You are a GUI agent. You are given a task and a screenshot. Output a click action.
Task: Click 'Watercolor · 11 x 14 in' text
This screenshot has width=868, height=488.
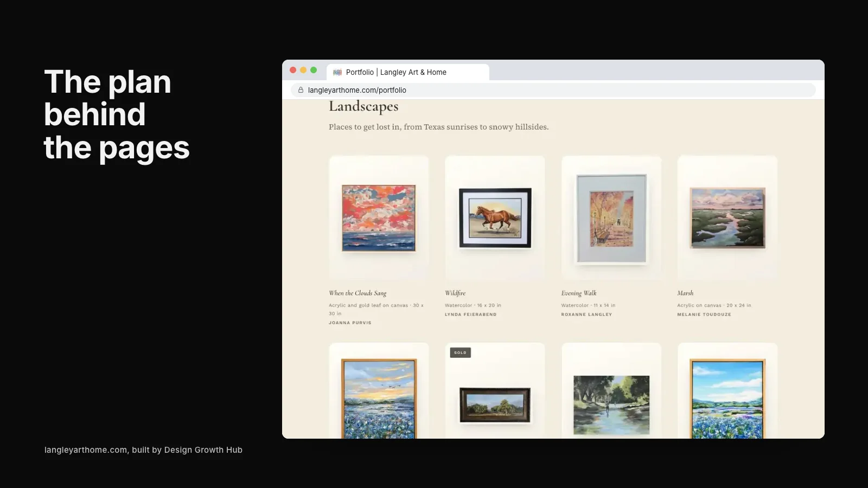588,305
